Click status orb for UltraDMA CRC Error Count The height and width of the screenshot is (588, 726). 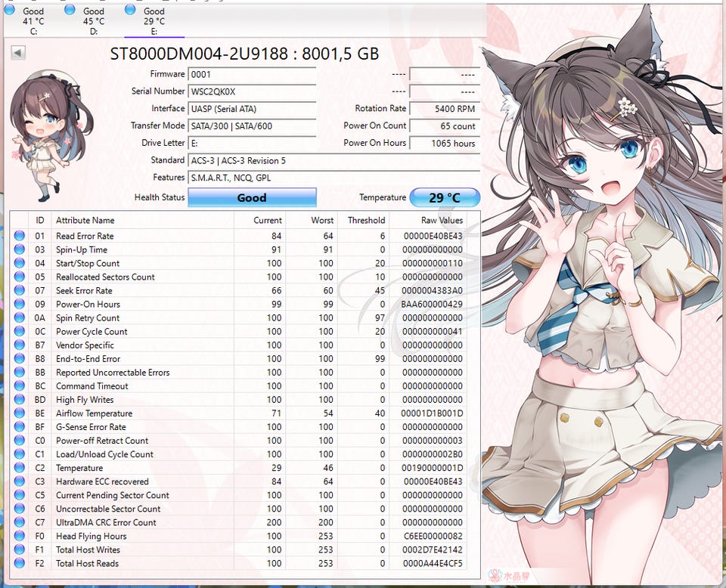(x=20, y=522)
